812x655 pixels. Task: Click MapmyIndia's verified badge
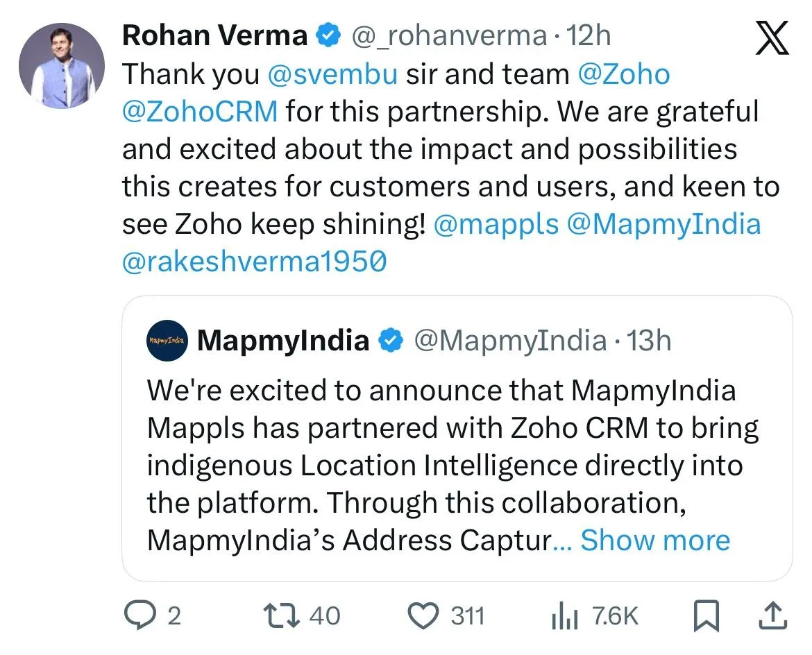click(391, 341)
